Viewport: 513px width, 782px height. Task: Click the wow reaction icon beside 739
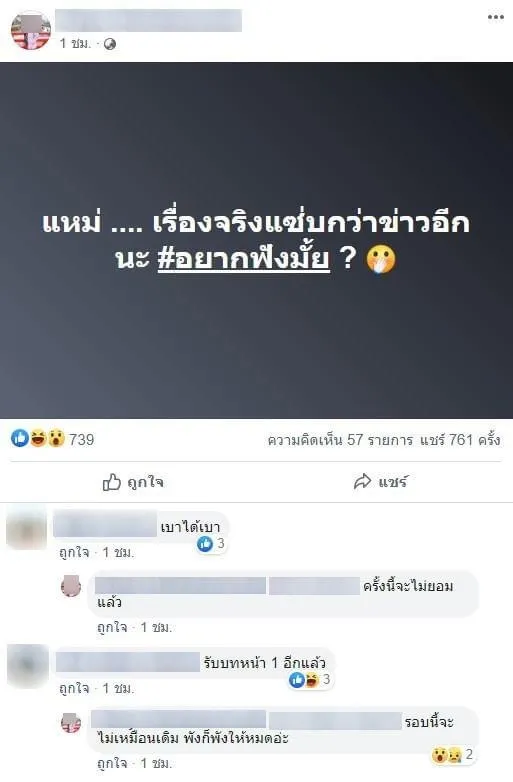pyautogui.click(x=56, y=438)
